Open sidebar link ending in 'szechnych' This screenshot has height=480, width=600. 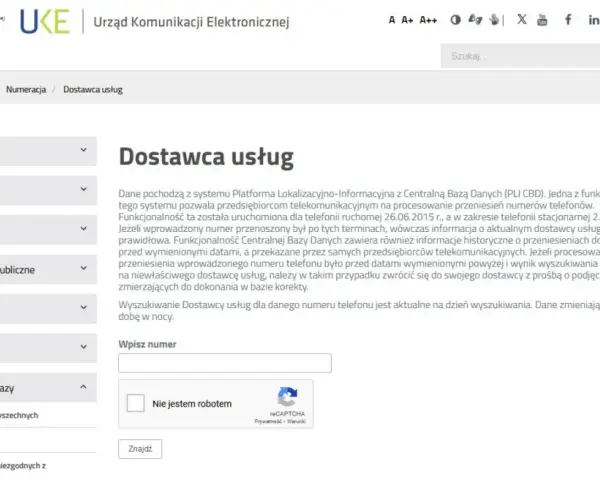(19, 415)
